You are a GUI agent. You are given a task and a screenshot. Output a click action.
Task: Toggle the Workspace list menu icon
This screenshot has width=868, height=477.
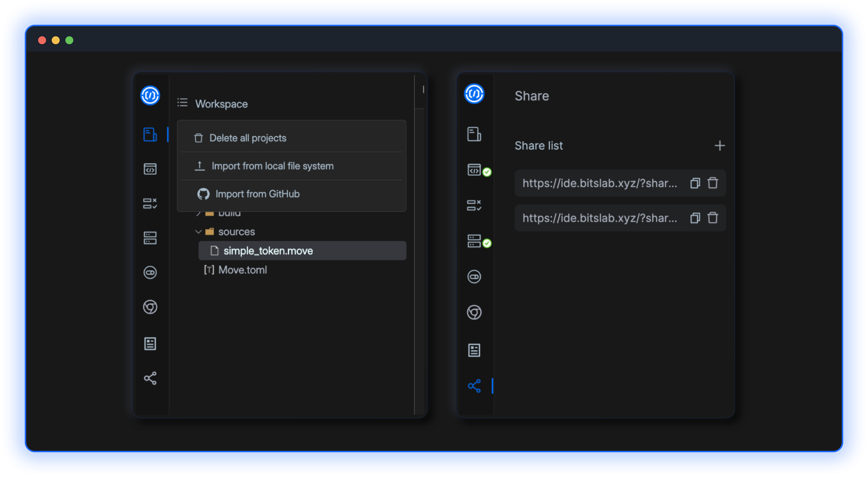click(182, 103)
